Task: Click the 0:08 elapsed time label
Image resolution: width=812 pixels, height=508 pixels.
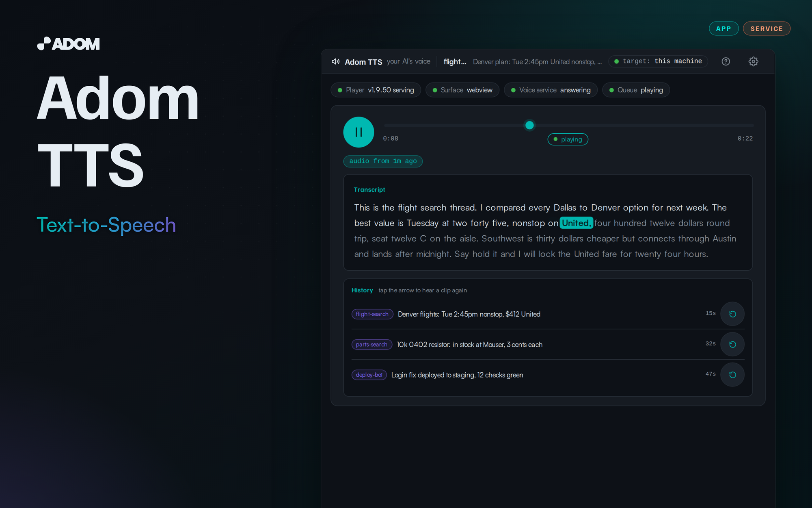Action: pyautogui.click(x=391, y=139)
